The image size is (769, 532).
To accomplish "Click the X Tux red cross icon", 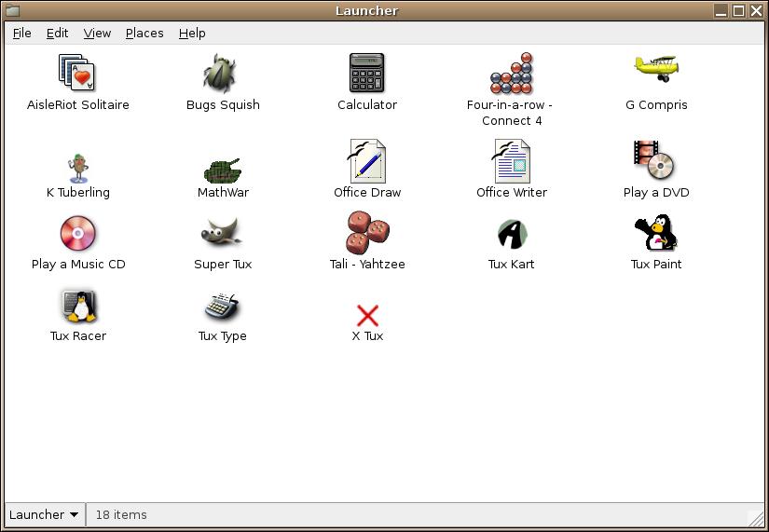I will click(x=367, y=315).
